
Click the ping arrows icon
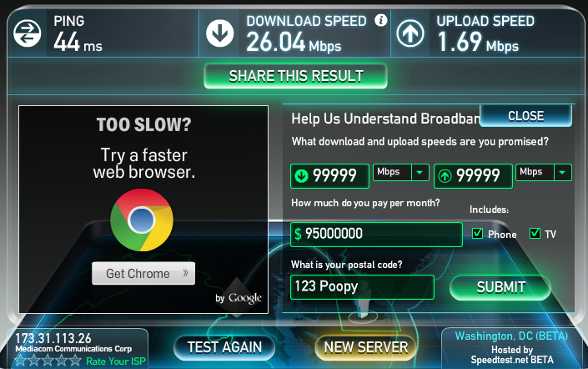(27, 33)
